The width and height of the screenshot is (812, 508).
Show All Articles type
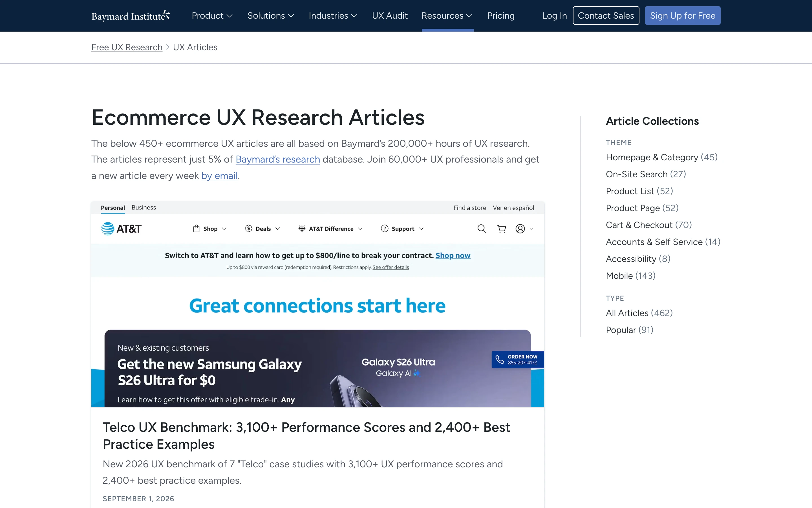639,313
